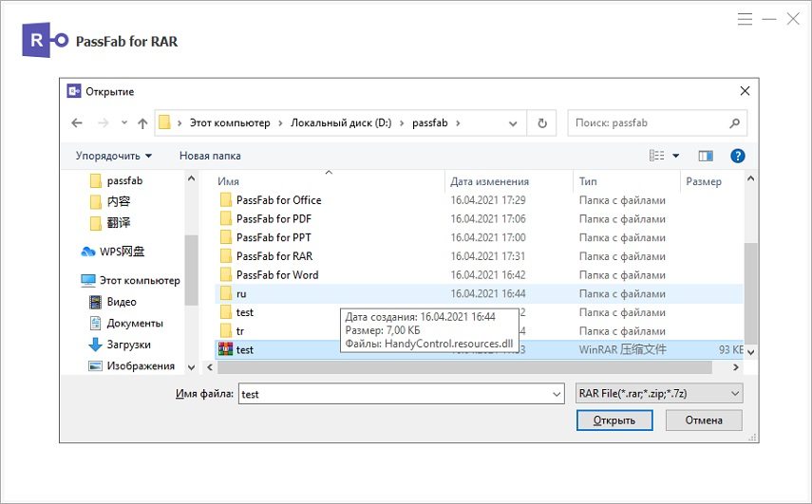
Task: Click the horizontal scrollbar thumb
Action: coord(464,367)
